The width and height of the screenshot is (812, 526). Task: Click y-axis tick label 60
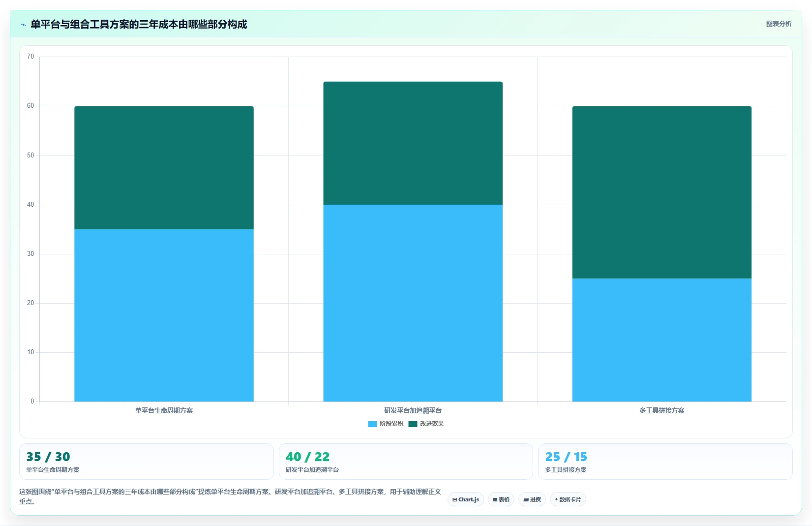[x=30, y=106]
